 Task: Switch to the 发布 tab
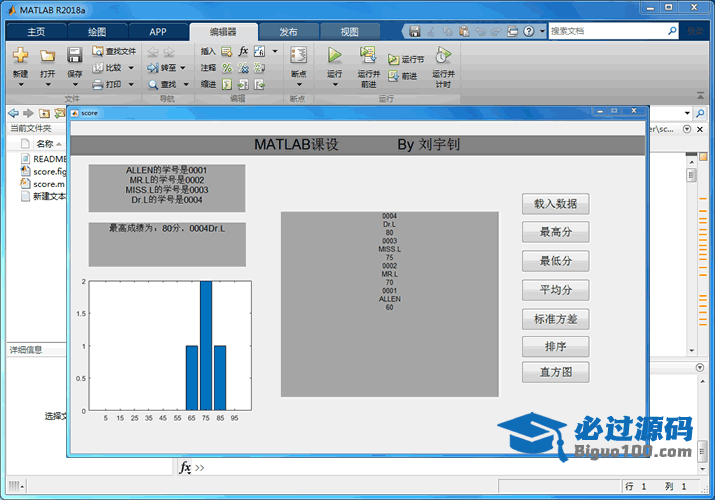(x=288, y=32)
